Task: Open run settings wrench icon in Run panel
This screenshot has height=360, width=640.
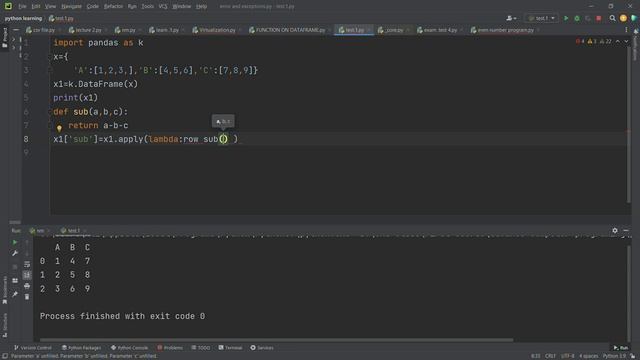Action: (x=15, y=253)
